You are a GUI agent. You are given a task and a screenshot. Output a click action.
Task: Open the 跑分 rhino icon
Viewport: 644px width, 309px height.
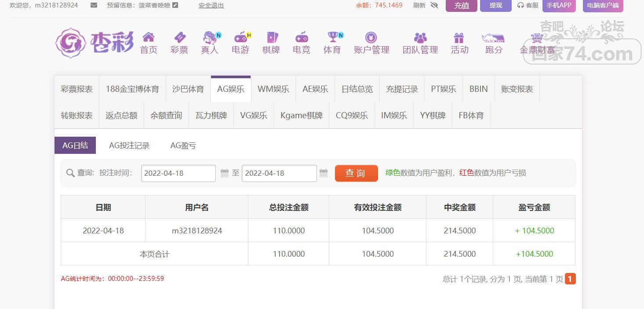point(493,38)
